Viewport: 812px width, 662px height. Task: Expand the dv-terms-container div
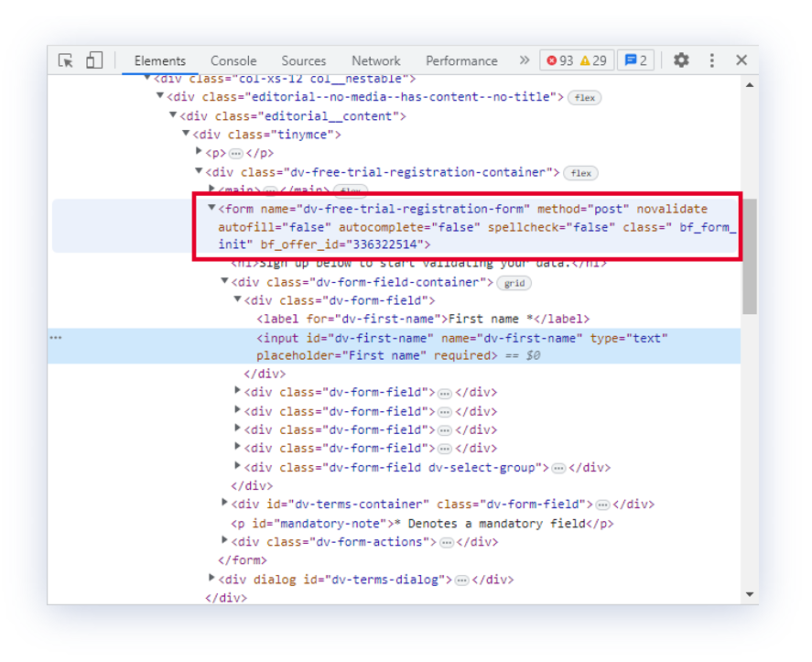pyautogui.click(x=224, y=503)
